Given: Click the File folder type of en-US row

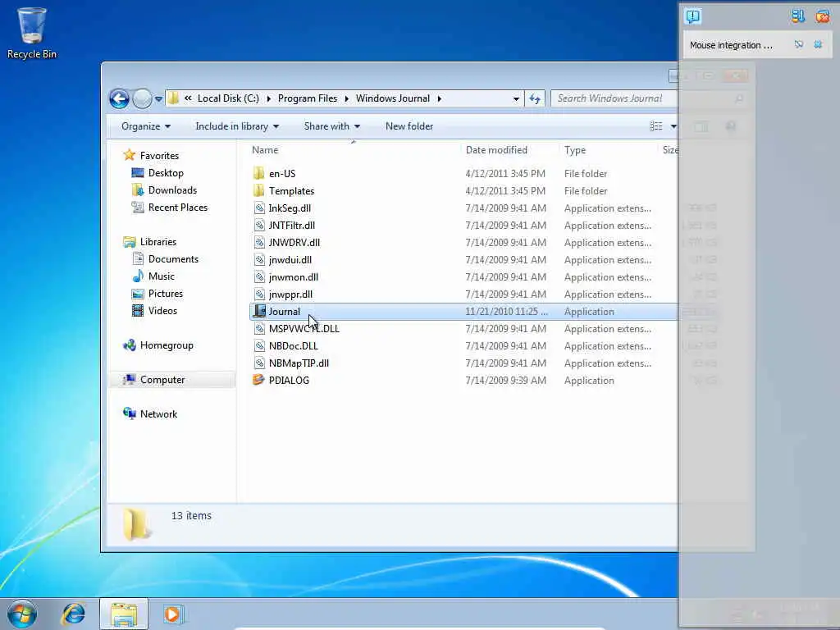Looking at the screenshot, I should 586,174.
